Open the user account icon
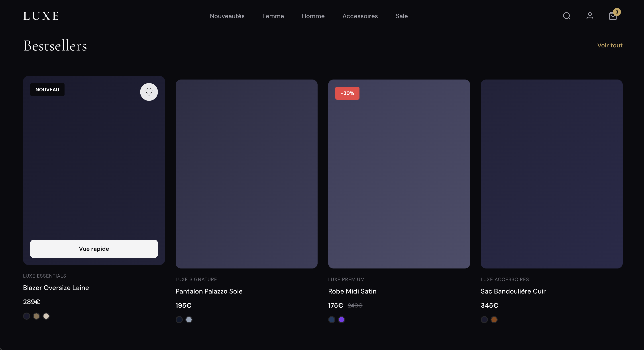 [590, 16]
